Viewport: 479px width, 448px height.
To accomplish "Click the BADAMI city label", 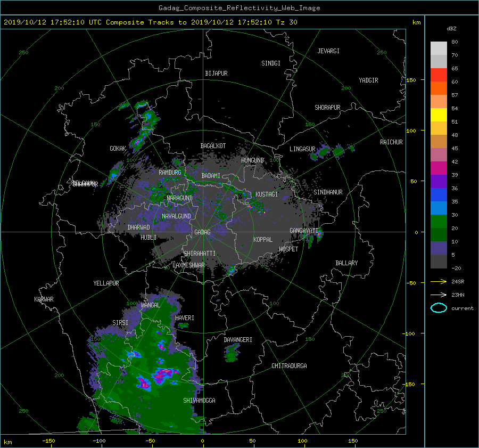I will click(x=211, y=176).
